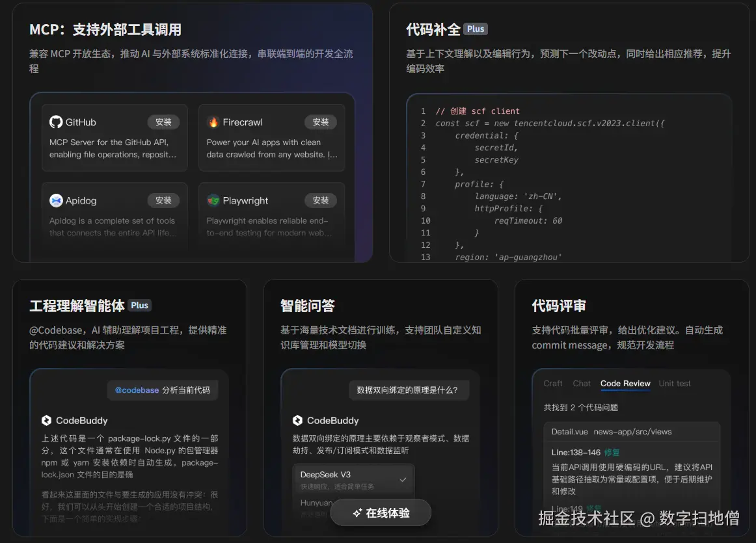756x543 pixels.
Task: Click CodeBuddy name in the 智能问答 card
Action: click(x=332, y=420)
